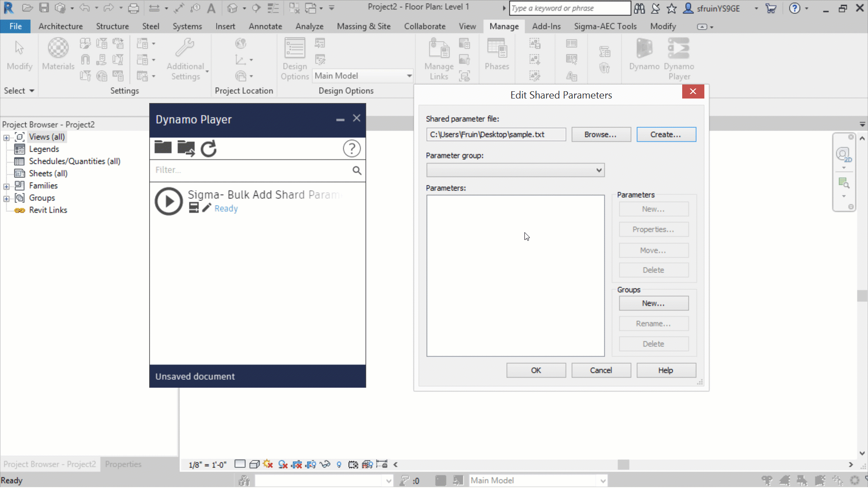Click Create shared parameter file button
This screenshot has width=868, height=488.
pos(666,135)
